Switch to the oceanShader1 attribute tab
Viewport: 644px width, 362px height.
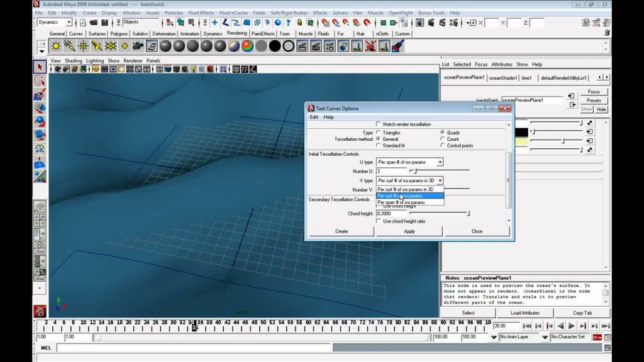point(502,78)
